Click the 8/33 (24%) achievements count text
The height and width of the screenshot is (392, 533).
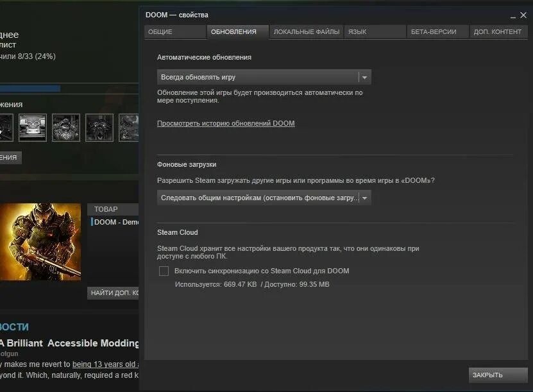point(37,56)
